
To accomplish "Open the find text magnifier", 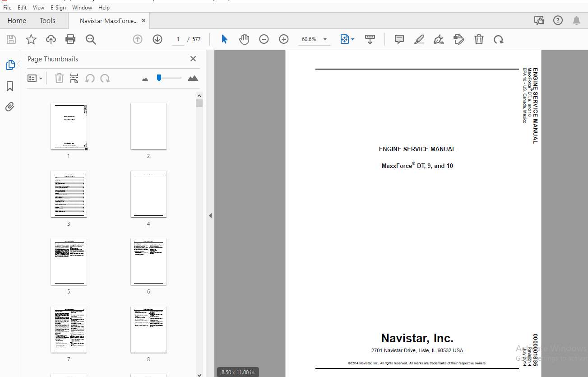I will point(91,40).
